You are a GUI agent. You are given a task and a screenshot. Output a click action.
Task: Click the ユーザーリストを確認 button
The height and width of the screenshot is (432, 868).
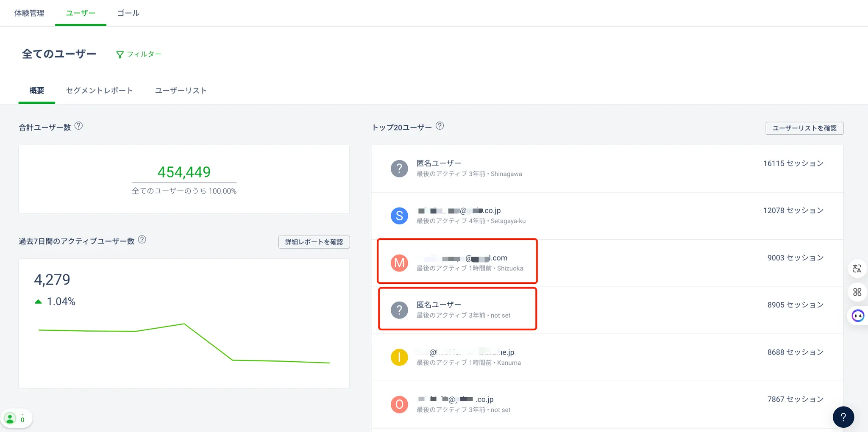pyautogui.click(x=804, y=128)
